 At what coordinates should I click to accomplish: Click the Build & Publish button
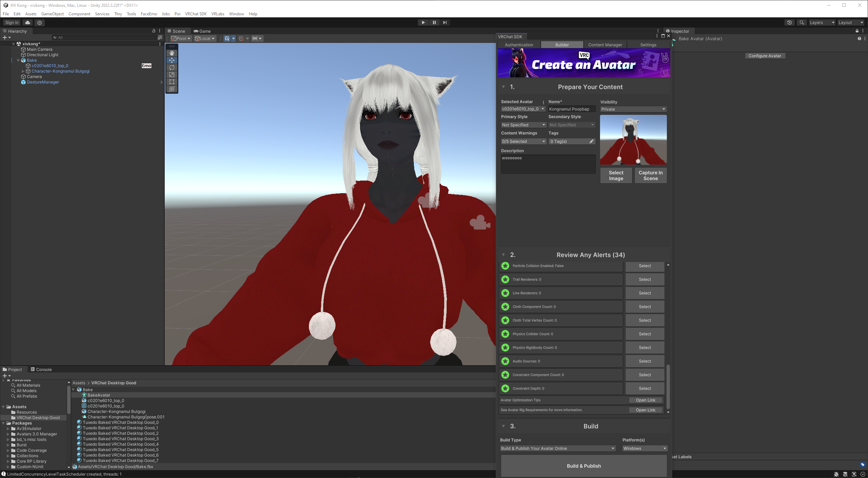click(584, 466)
